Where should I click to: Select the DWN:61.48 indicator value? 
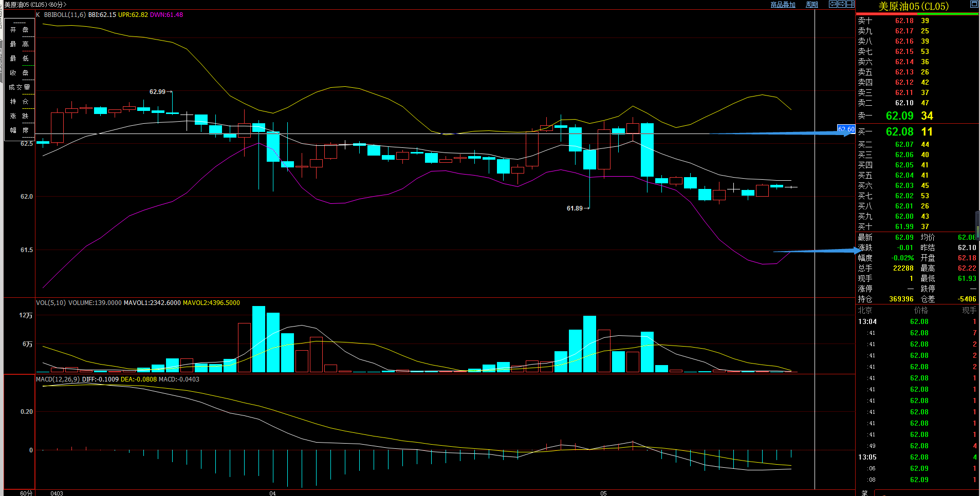coord(167,15)
